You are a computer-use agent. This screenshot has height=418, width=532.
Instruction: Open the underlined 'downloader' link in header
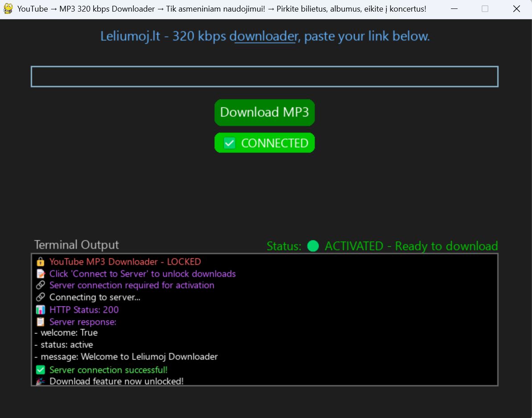264,36
